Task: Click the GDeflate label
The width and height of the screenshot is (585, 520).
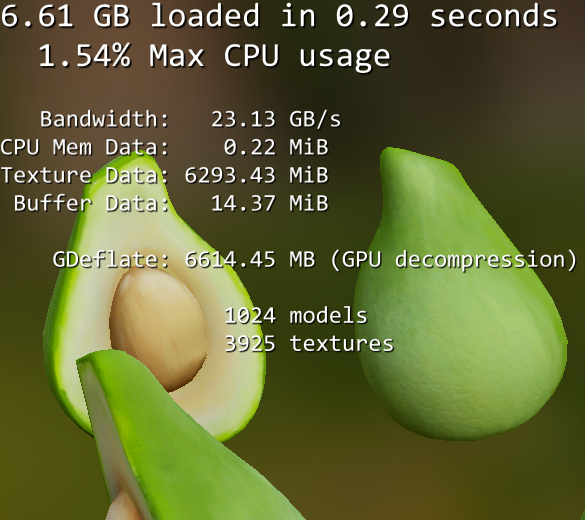Action: click(x=111, y=260)
